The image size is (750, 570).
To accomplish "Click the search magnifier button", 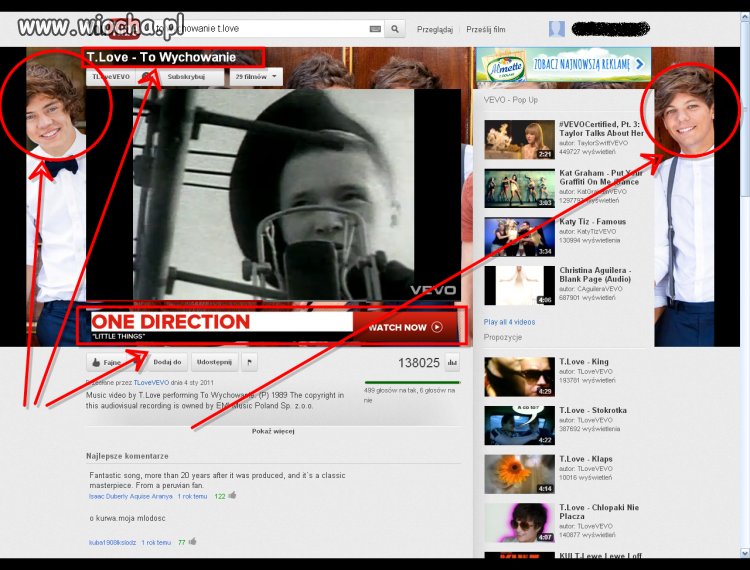I will [395, 29].
